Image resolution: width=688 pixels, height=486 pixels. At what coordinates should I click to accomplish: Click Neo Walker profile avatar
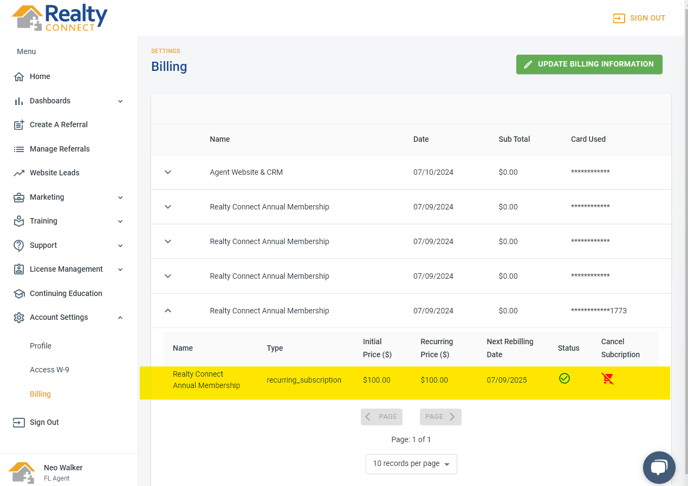pos(22,473)
